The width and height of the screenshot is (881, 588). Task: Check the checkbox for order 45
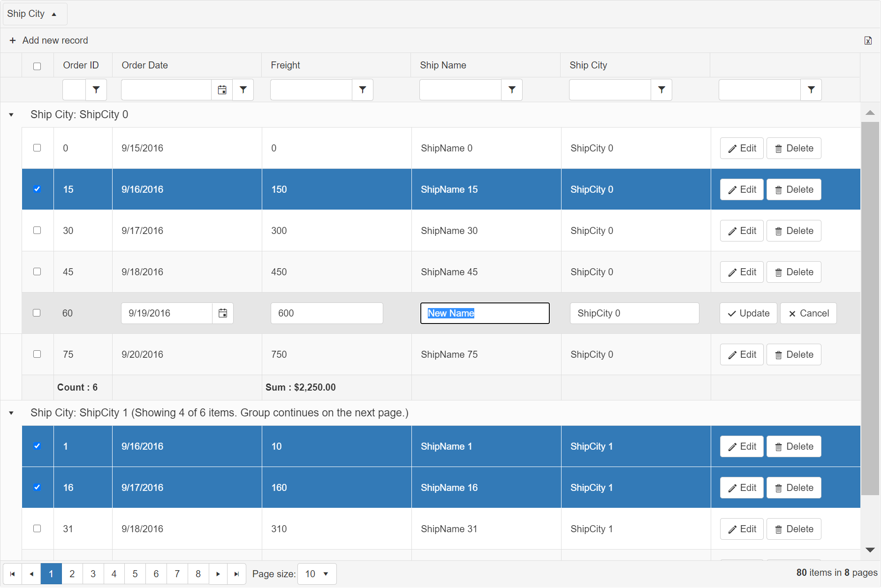[x=37, y=271]
